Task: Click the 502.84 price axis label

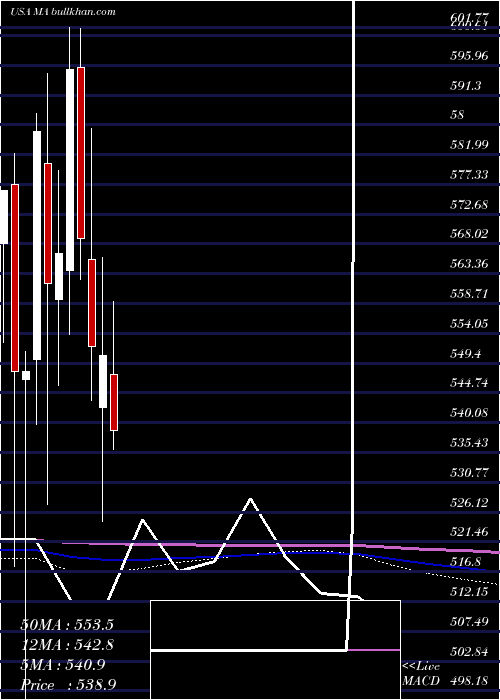Action: [x=469, y=651]
